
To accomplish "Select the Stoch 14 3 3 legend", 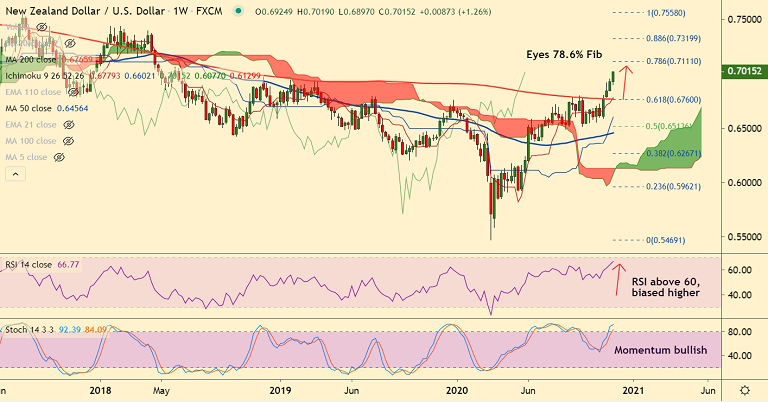I will pyautogui.click(x=29, y=330).
